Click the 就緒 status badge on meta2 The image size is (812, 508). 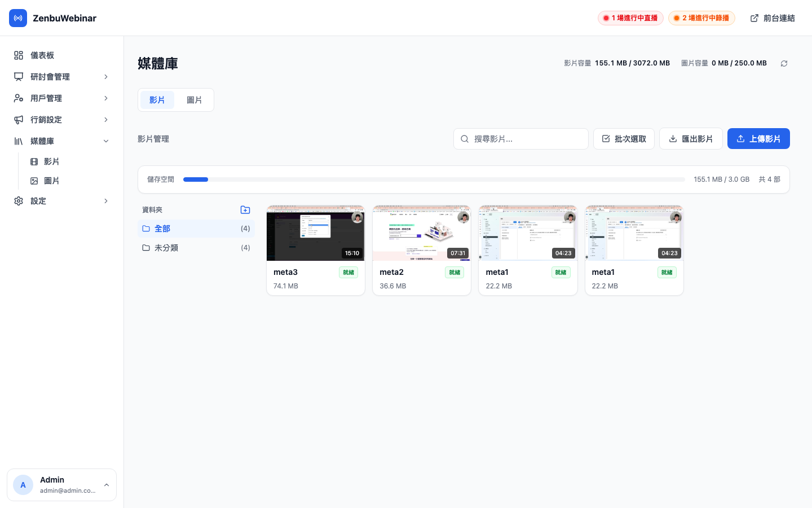(x=454, y=273)
